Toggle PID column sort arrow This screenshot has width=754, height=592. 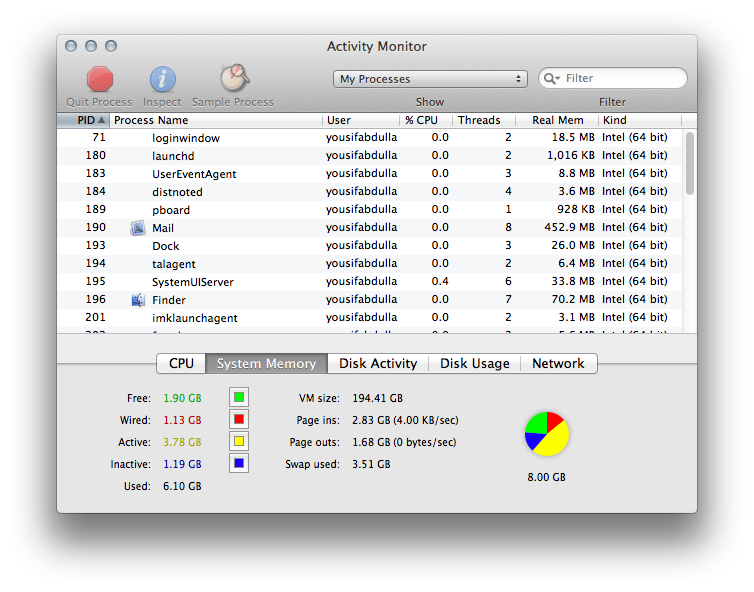point(101,120)
